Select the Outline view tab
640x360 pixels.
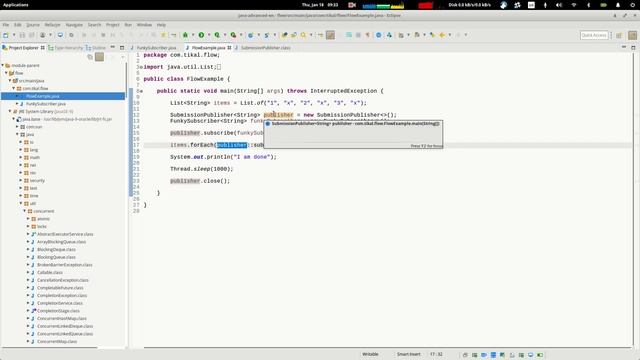pos(96,48)
